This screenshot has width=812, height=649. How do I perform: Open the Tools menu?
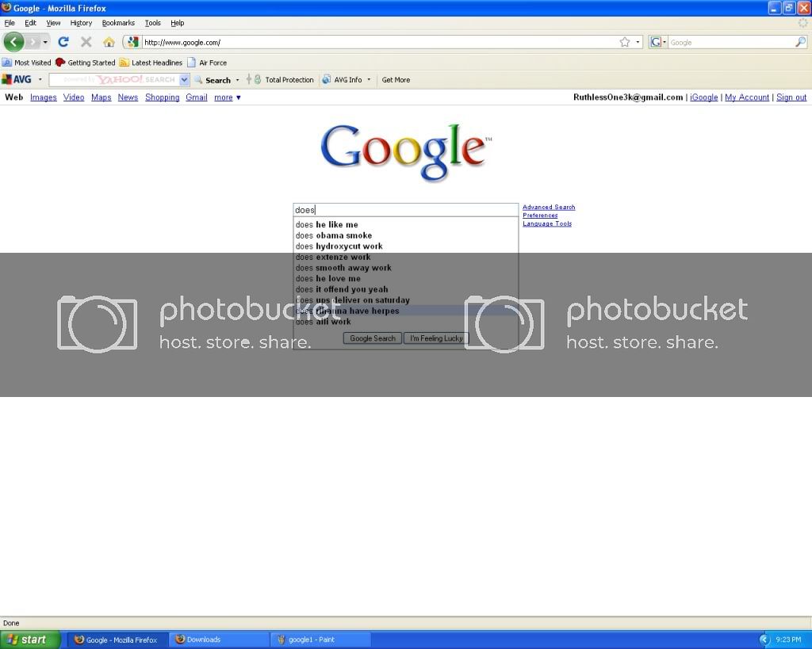pyautogui.click(x=153, y=23)
